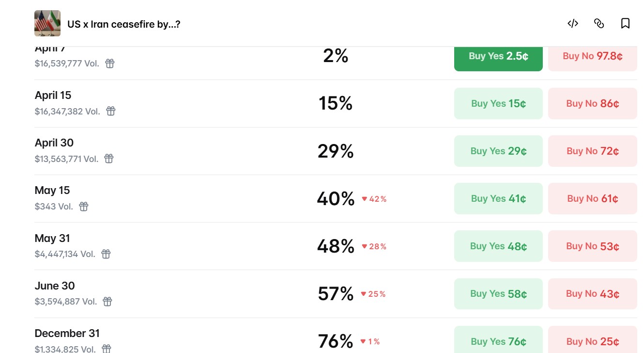644x353 pixels.
Task: Click the gift icon beside the $16,539,777 volume
Action: tap(110, 64)
